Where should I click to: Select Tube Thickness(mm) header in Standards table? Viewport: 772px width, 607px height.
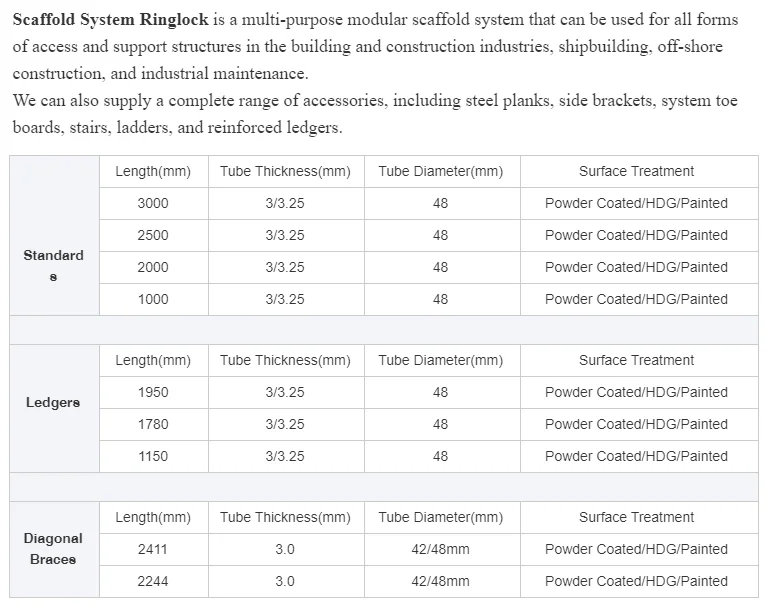point(286,171)
